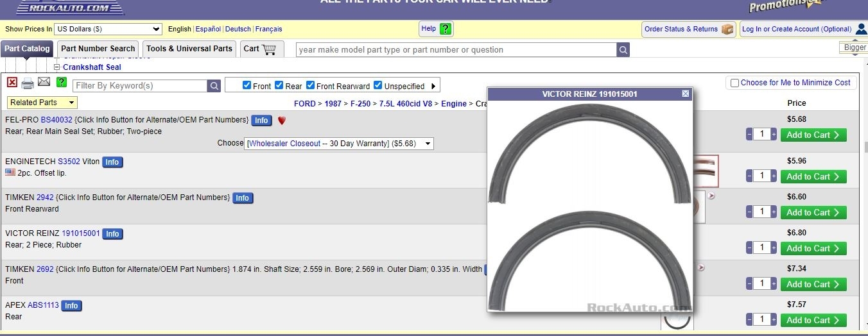The image size is (868, 336).
Task: Open the US Dollars currency dropdown
Action: pos(108,29)
